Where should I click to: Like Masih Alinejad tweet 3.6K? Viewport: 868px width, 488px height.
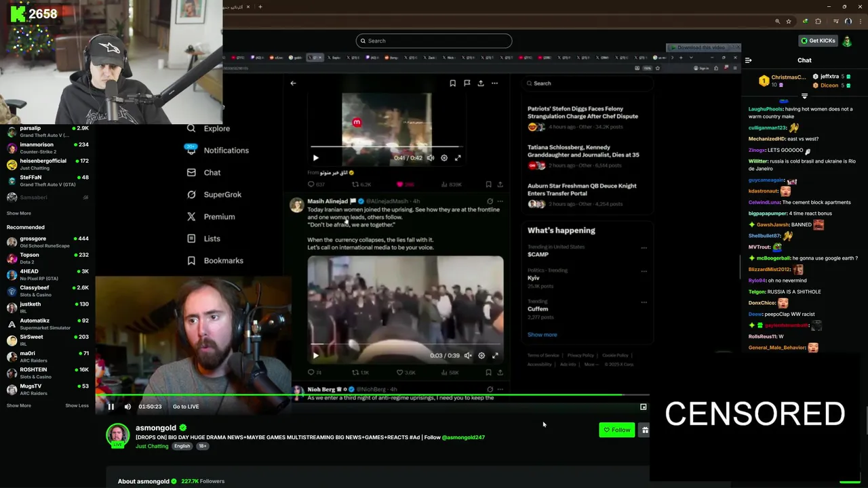406,373
